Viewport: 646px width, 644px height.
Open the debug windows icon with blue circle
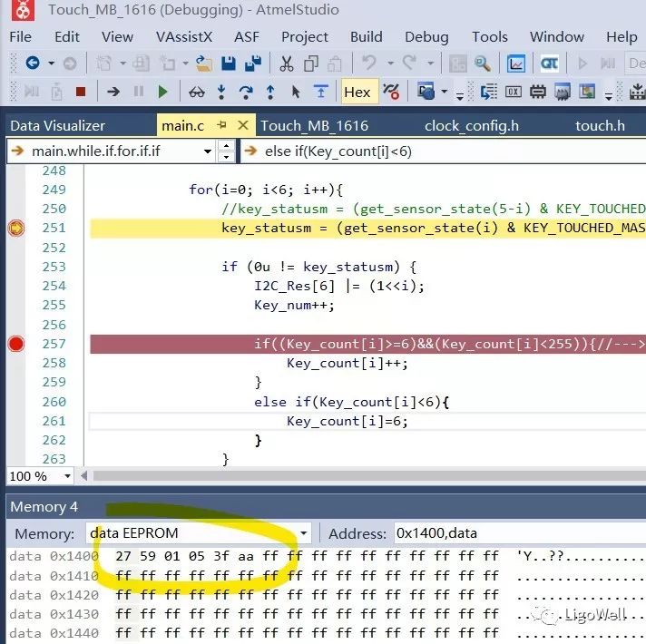pos(426,92)
